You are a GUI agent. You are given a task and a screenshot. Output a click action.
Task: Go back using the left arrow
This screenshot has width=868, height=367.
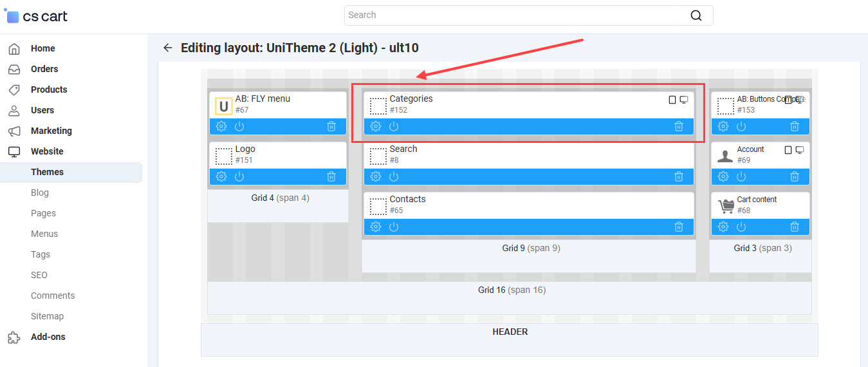click(168, 48)
